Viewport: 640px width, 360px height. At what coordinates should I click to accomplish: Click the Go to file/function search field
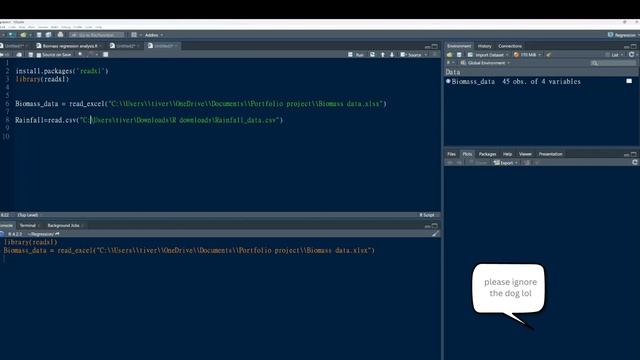[x=96, y=35]
